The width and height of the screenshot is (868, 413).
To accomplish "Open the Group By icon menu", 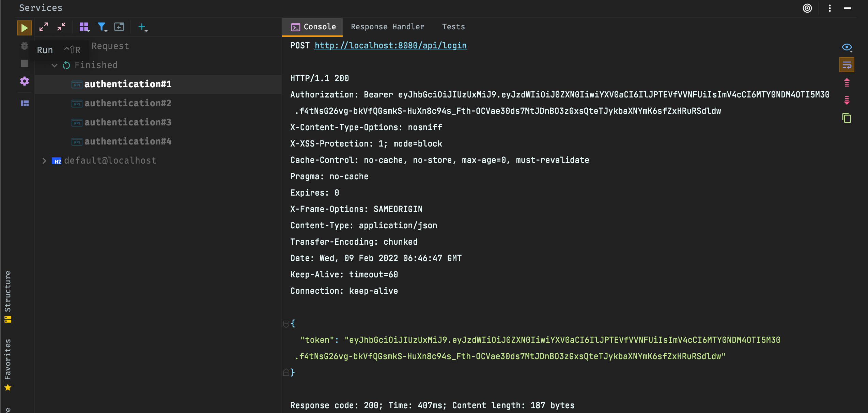I will coord(84,27).
